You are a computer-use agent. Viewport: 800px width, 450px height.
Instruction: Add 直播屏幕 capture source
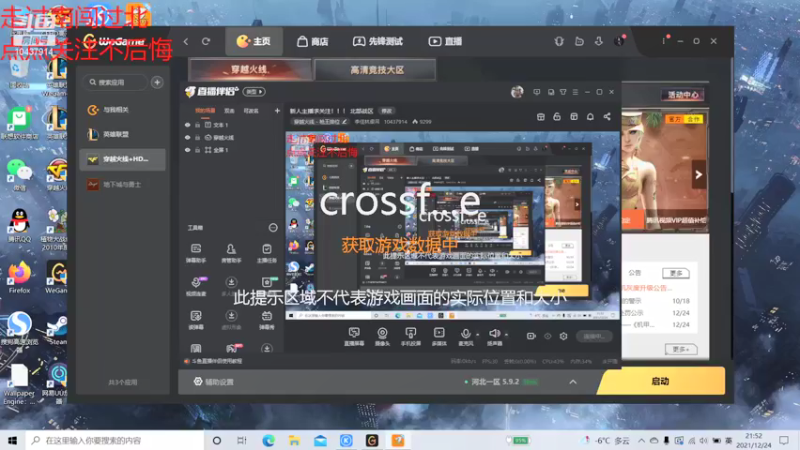(354, 337)
